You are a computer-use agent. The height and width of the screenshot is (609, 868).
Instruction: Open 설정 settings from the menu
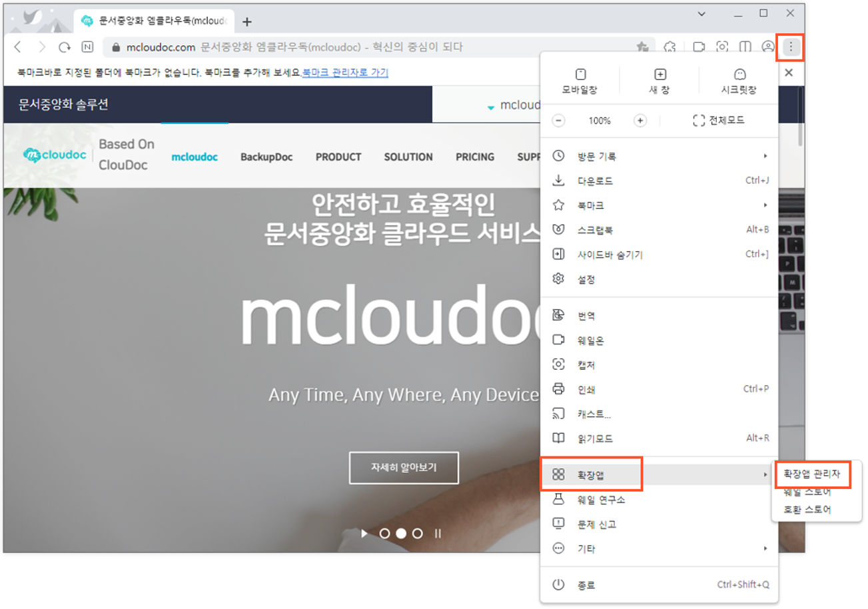click(x=659, y=279)
